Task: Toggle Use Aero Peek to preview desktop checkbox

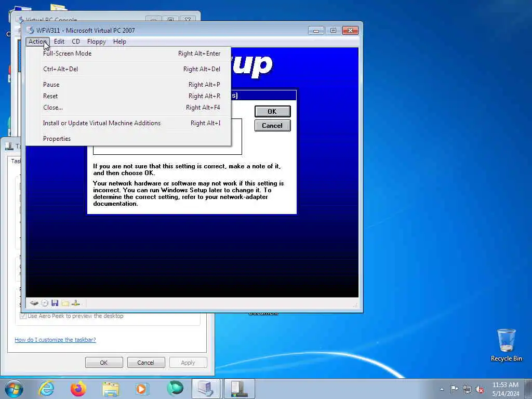Action: tap(23, 316)
